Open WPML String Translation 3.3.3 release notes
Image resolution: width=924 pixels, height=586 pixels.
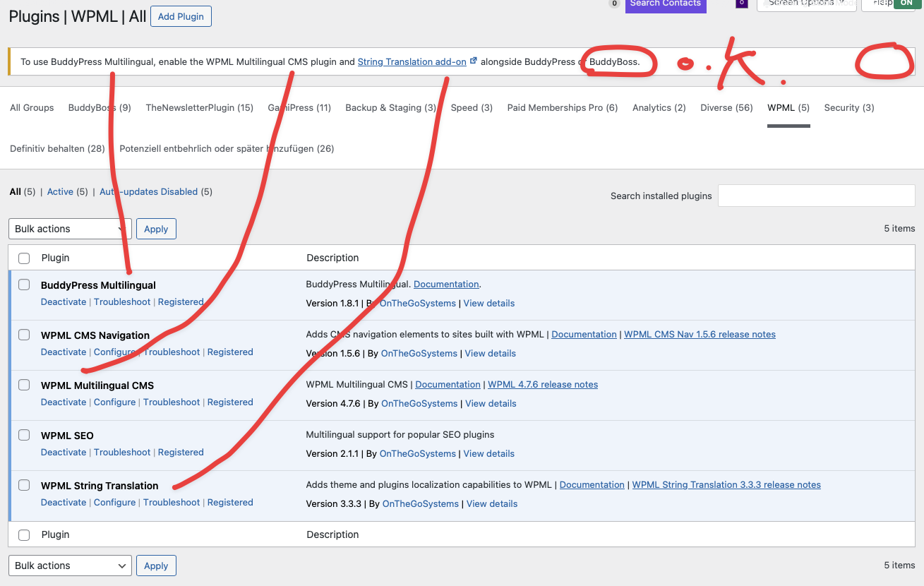click(726, 484)
